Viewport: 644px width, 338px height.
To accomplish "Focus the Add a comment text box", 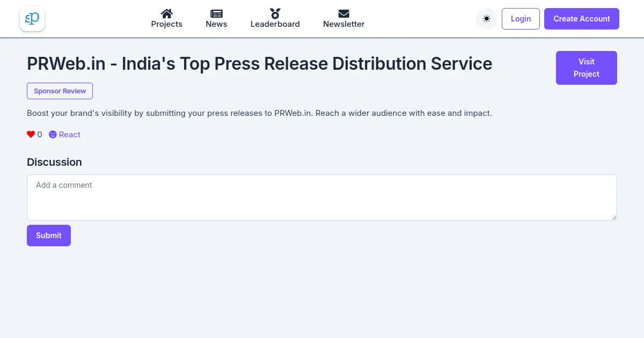I will tap(321, 197).
